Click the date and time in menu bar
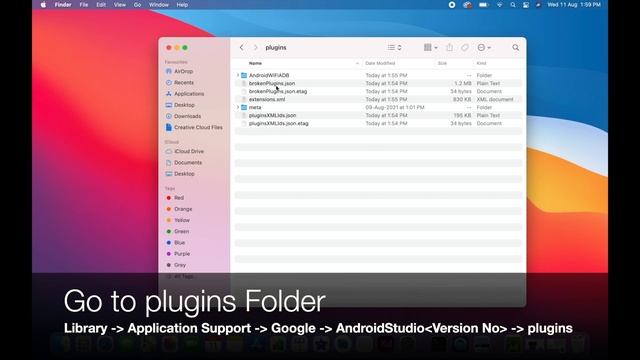 (574, 5)
